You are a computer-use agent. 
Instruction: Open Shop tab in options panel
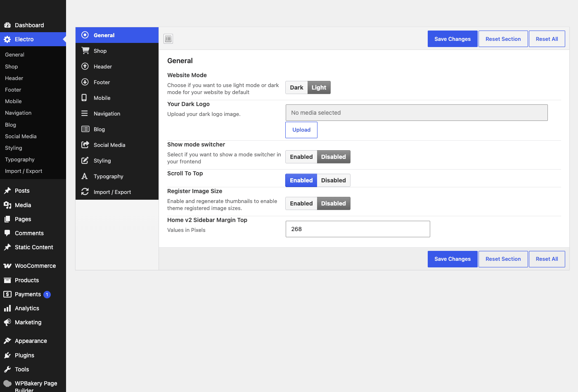(x=117, y=51)
